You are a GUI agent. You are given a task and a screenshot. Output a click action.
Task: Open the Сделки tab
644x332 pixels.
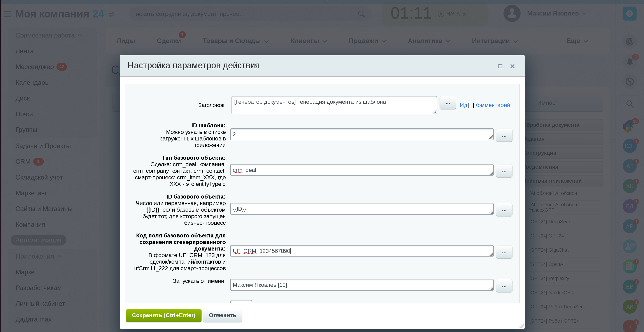coord(168,41)
